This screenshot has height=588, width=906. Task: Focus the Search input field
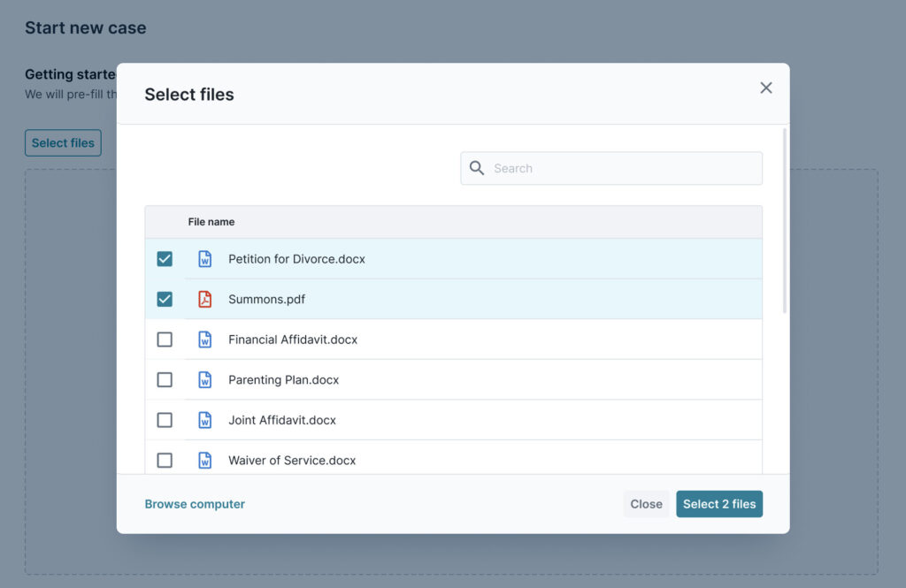point(619,168)
